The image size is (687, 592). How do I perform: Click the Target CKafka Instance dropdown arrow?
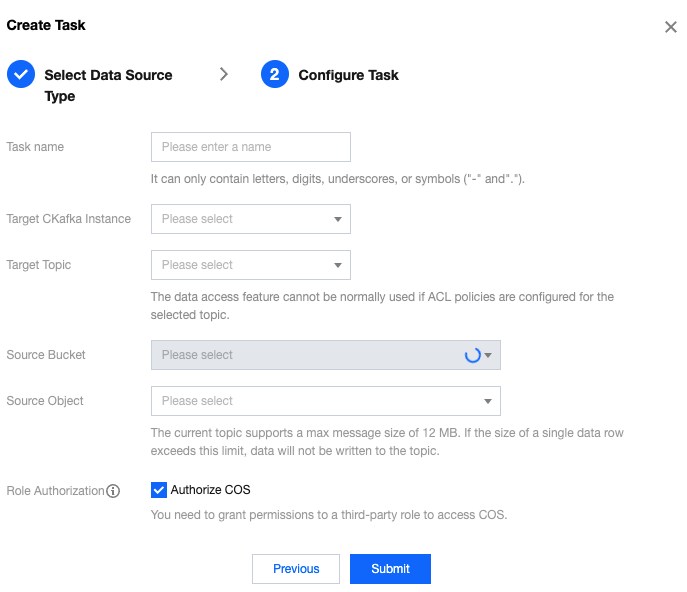tap(338, 220)
